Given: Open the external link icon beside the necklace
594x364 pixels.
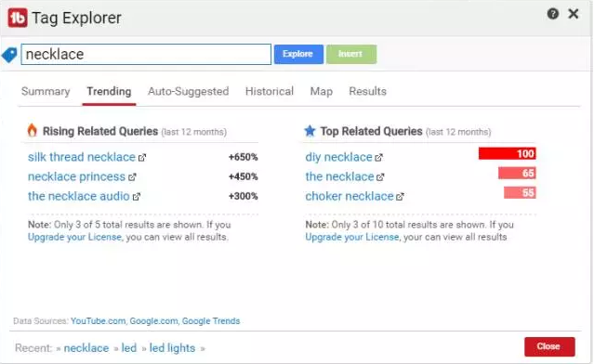Looking at the screenshot, I should tap(380, 177).
